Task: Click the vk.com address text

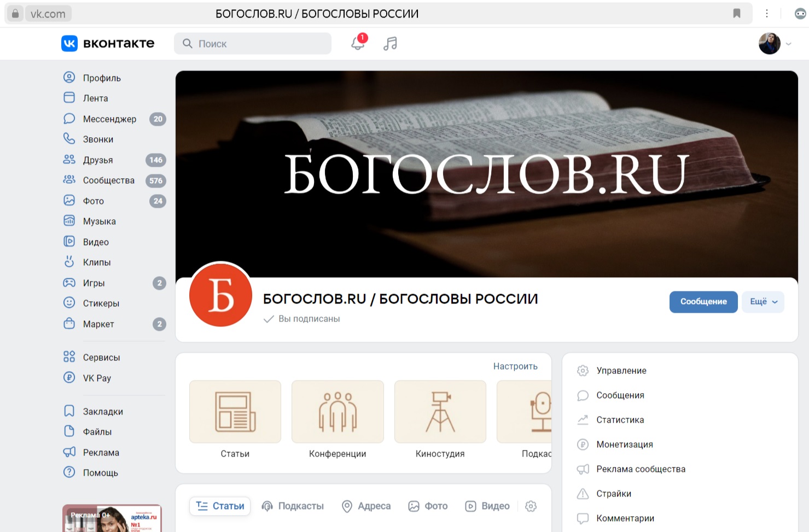Action: tap(48, 14)
